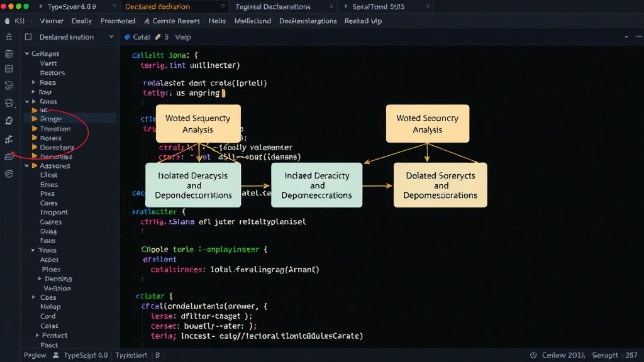Select the Inciaed Deracicty diagram box
This screenshot has height=362, width=644.
pos(317,185)
